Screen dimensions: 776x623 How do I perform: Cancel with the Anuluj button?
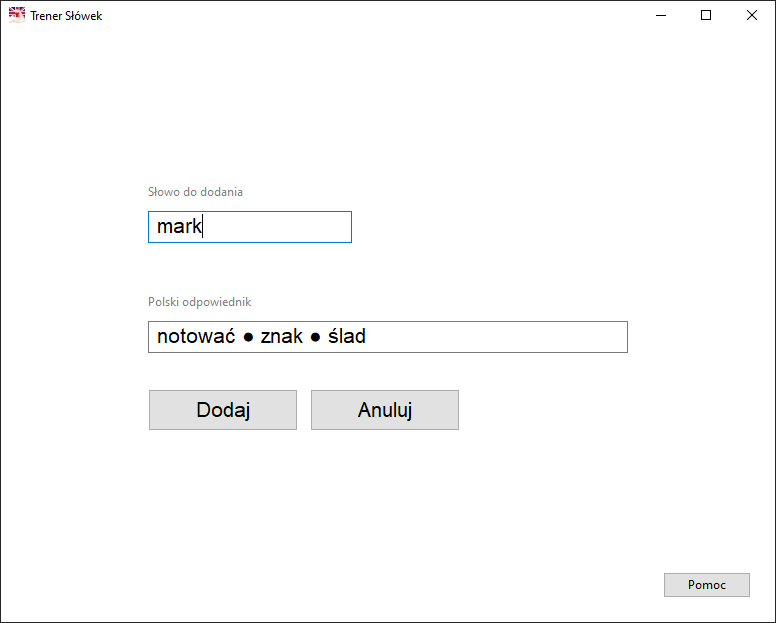(x=385, y=410)
